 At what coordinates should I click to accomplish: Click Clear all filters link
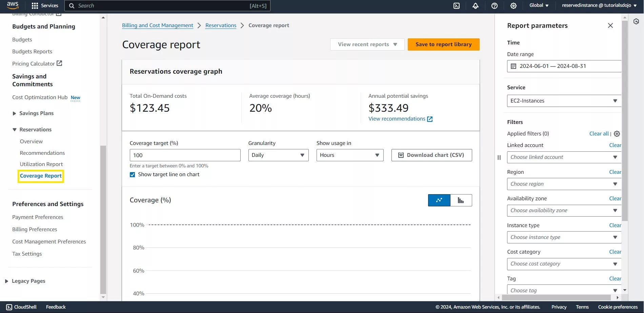click(599, 134)
